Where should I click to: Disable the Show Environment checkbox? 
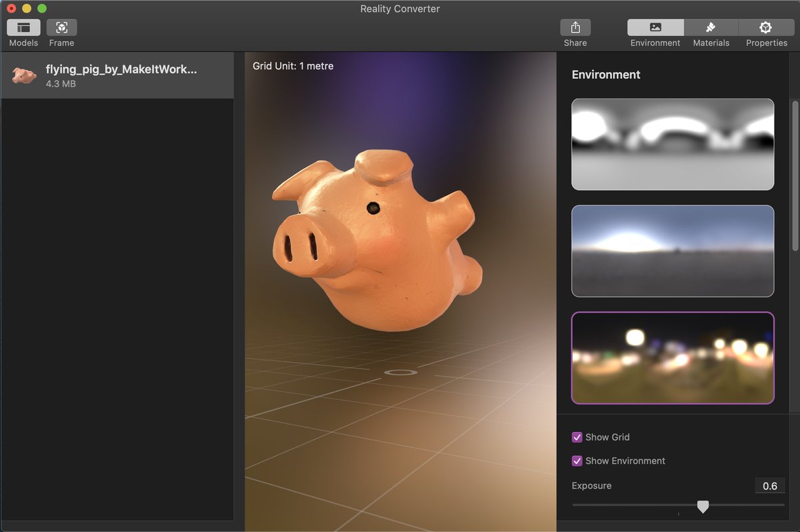[x=577, y=461]
